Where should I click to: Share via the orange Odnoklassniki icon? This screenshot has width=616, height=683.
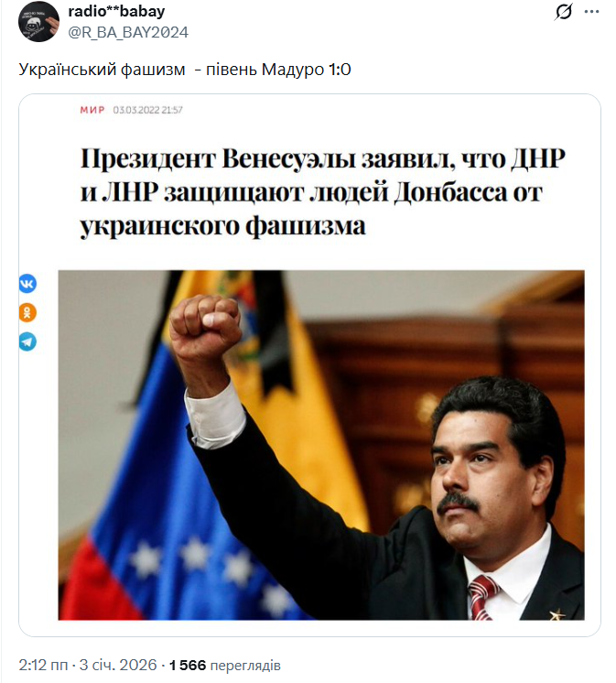27,313
